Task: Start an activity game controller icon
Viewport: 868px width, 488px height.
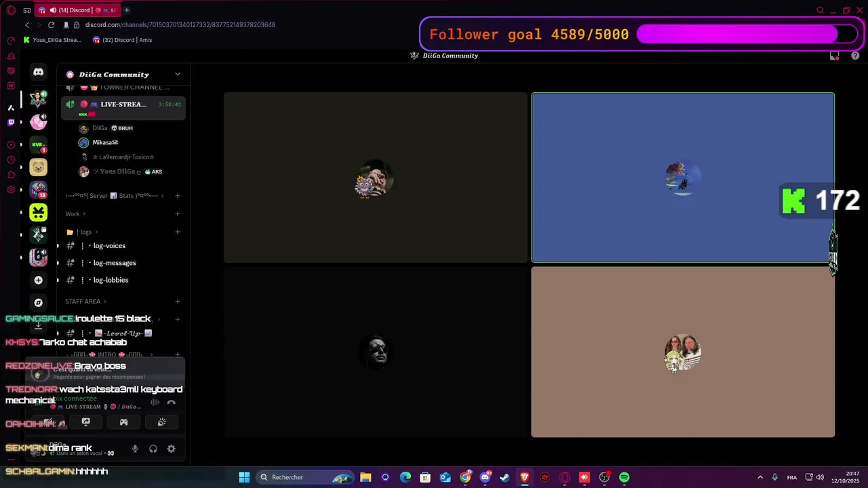Action: (x=123, y=422)
